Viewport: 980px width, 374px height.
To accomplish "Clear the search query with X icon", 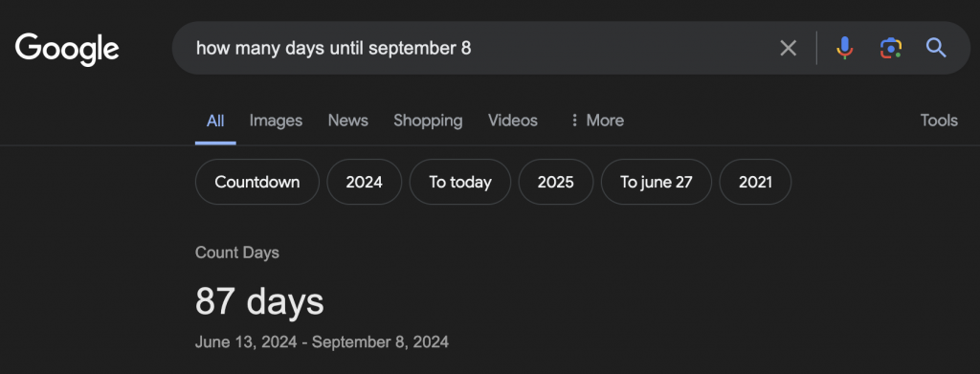I will pyautogui.click(x=789, y=48).
